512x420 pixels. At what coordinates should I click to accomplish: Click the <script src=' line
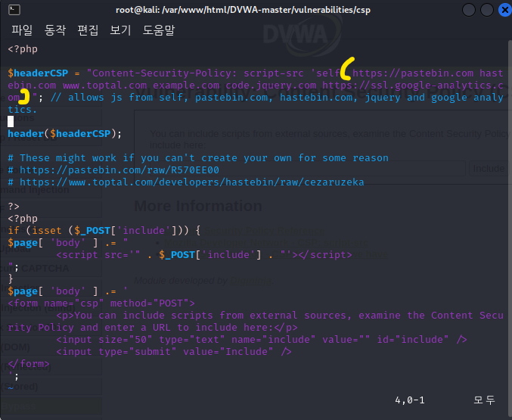[203, 254]
